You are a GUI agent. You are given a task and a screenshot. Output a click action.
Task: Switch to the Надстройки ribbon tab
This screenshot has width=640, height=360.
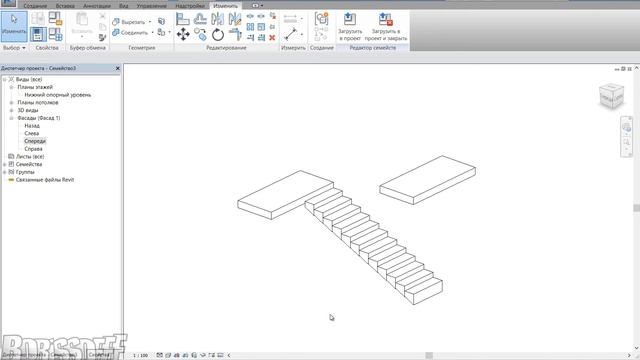pyautogui.click(x=190, y=6)
